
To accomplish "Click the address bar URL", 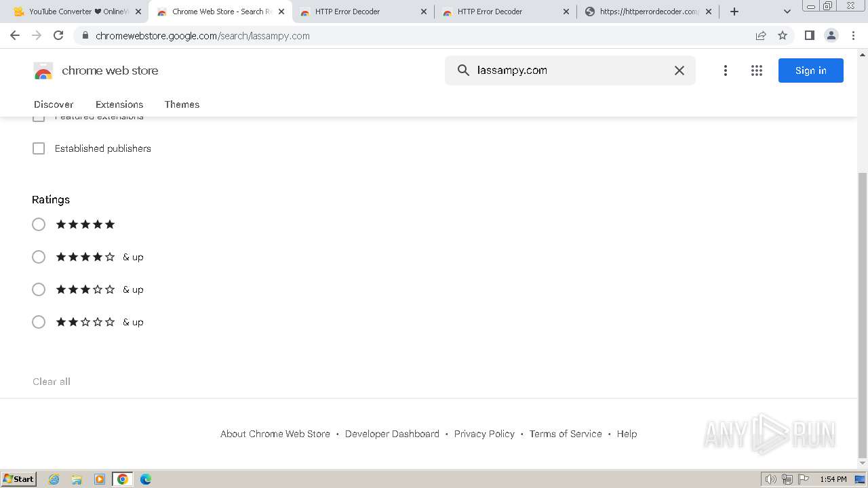I will 203,36.
